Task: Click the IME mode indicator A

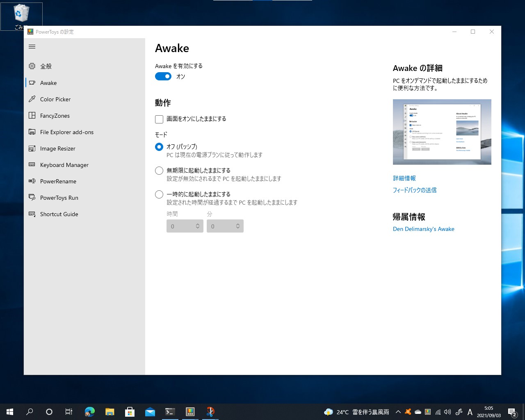Action: click(x=470, y=412)
